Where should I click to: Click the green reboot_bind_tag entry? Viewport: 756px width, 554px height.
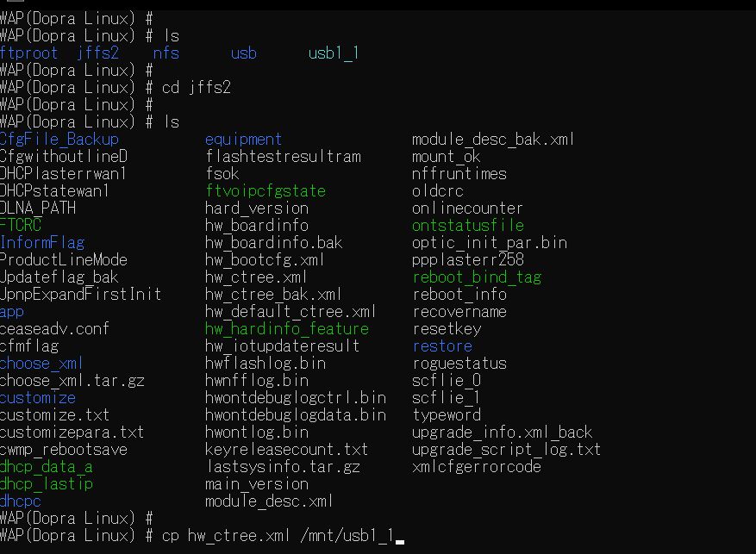tap(477, 277)
